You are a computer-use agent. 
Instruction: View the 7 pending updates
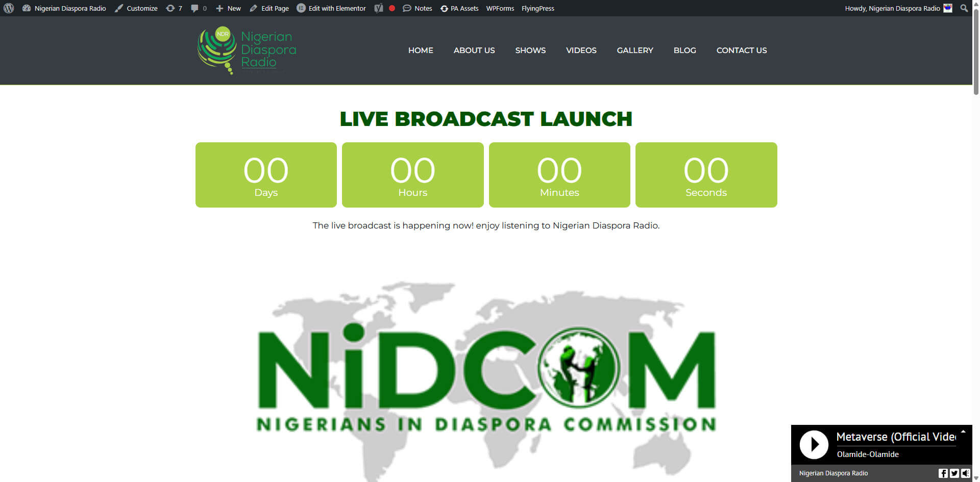[174, 8]
